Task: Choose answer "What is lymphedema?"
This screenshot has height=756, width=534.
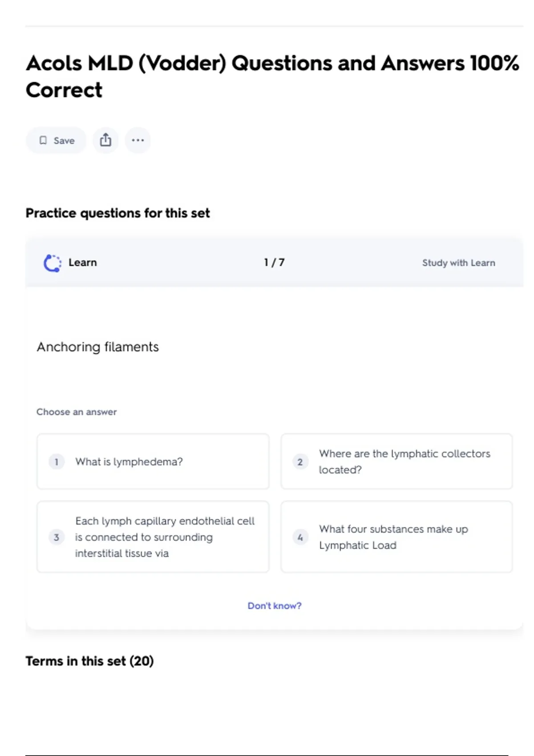Action: [129, 462]
